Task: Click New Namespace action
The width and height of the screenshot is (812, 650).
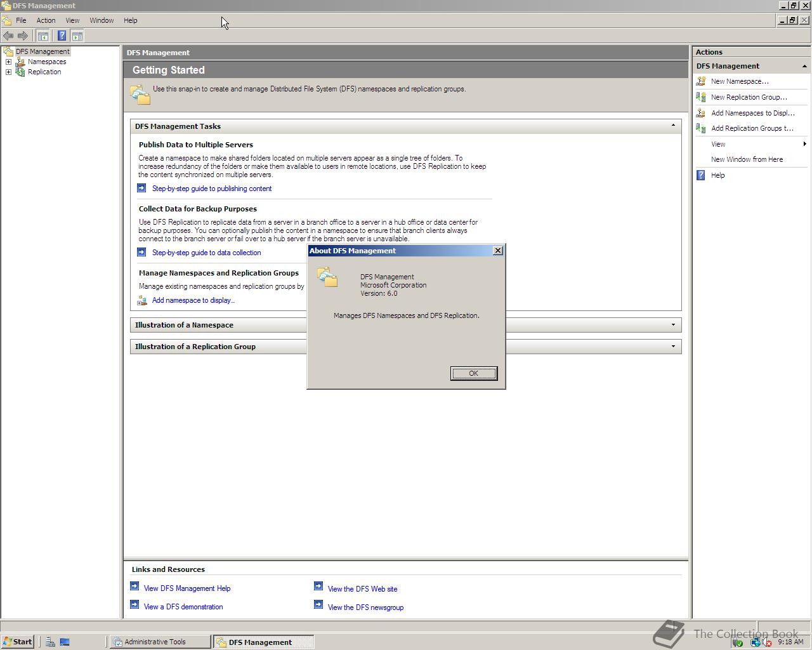Action: pyautogui.click(x=740, y=81)
